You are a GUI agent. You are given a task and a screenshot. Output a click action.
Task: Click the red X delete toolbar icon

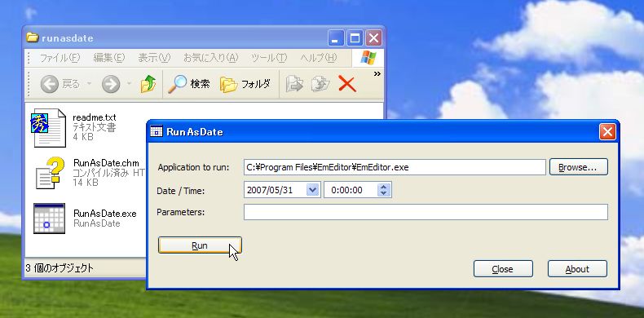pyautogui.click(x=347, y=84)
